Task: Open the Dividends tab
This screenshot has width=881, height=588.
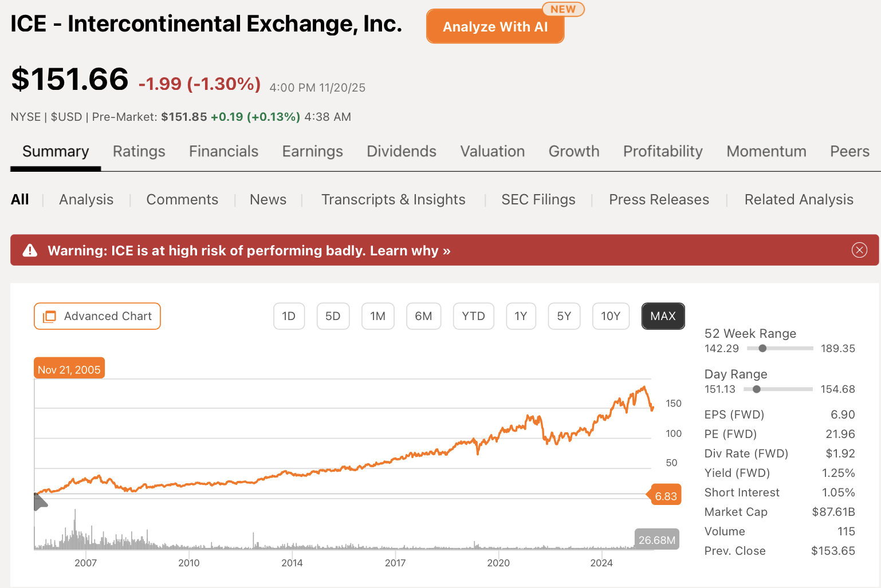Action: pos(401,151)
